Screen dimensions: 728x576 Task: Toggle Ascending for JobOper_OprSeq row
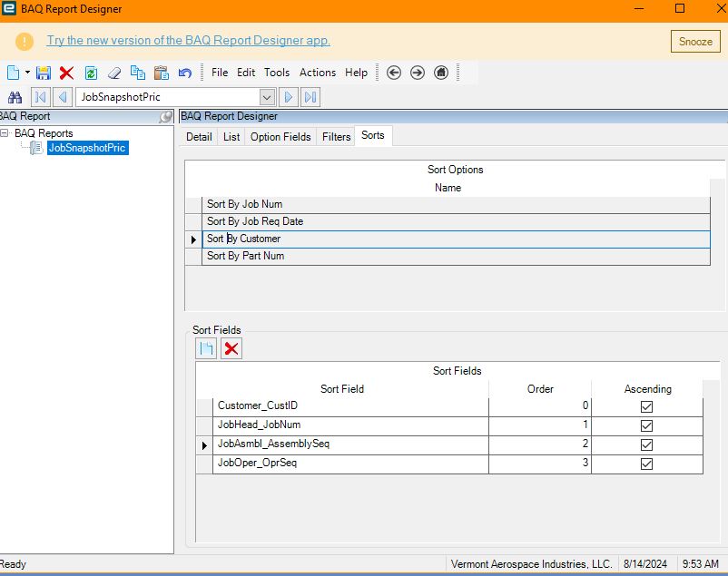tap(646, 464)
